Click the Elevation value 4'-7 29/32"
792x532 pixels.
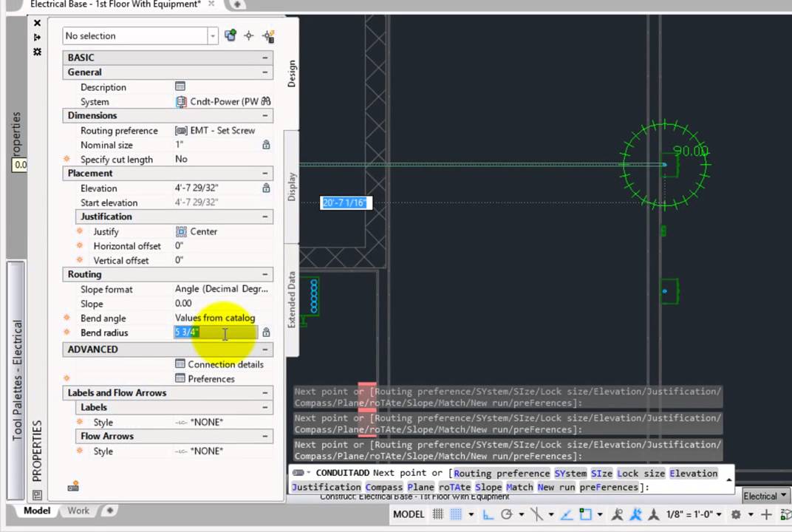coord(197,188)
